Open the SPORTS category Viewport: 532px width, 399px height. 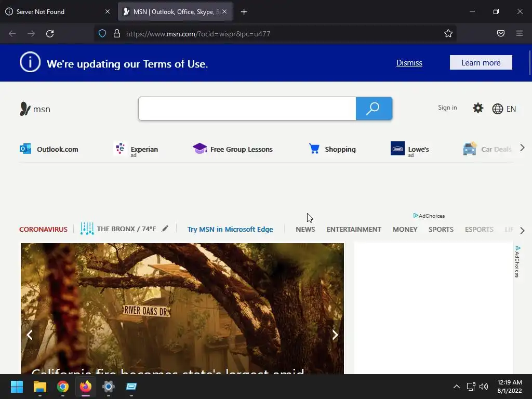tap(441, 229)
